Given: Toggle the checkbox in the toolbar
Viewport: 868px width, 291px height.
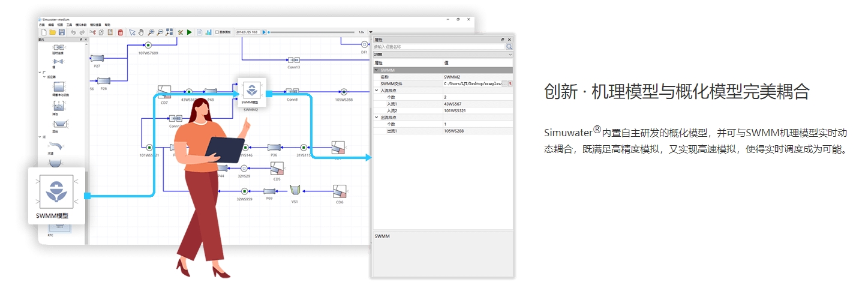Looking at the screenshot, I should coord(217,32).
